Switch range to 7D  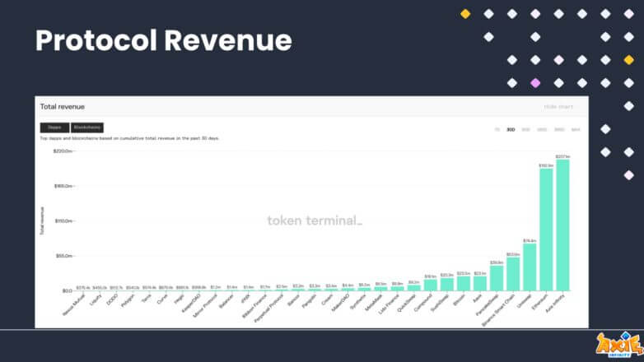pyautogui.click(x=497, y=130)
